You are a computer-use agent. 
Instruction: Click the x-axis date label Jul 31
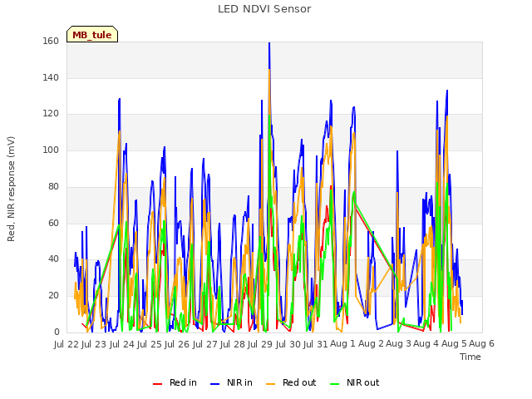coord(316,344)
